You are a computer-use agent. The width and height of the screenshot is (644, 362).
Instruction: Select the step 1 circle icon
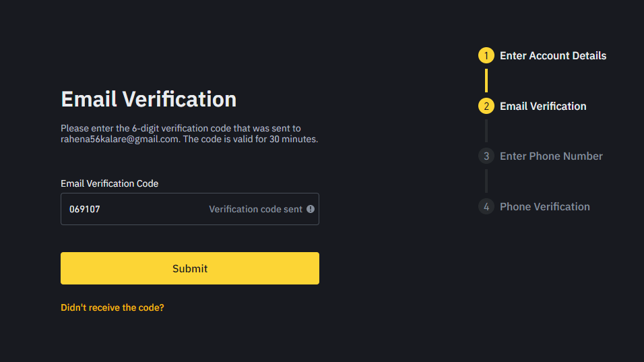tap(486, 55)
